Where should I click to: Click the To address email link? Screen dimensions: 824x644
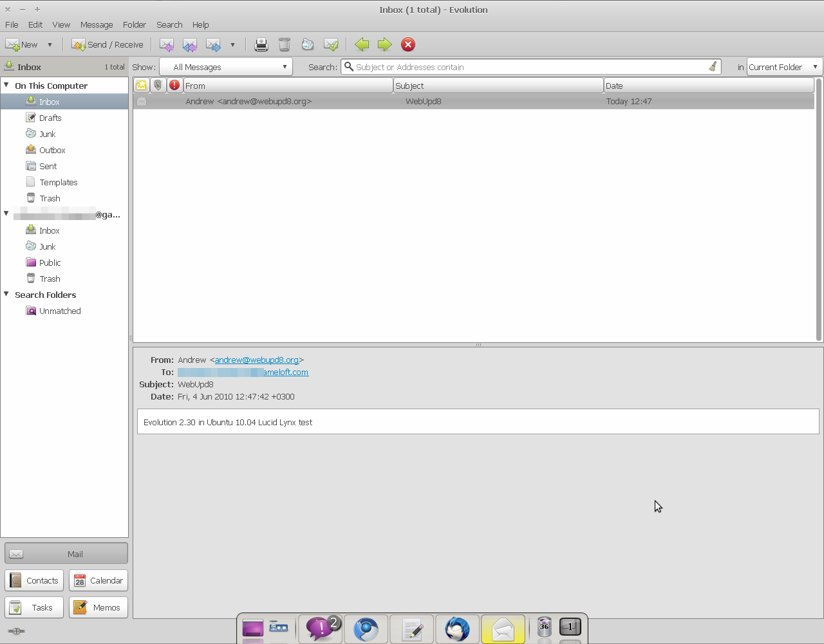click(x=243, y=372)
